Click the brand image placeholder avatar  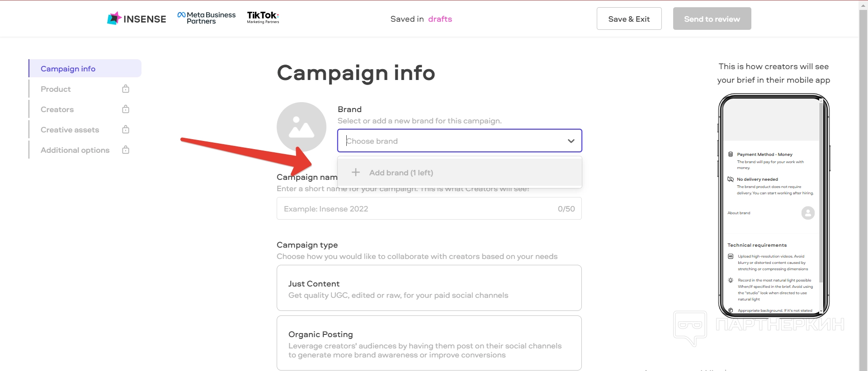(301, 127)
